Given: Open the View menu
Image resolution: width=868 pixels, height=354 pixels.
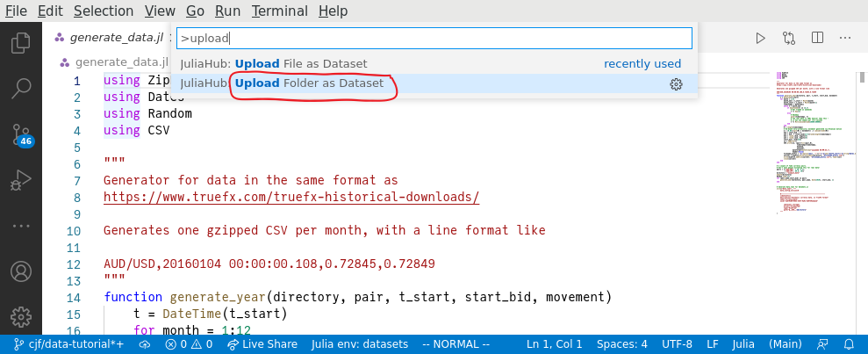Looking at the screenshot, I should point(160,11).
